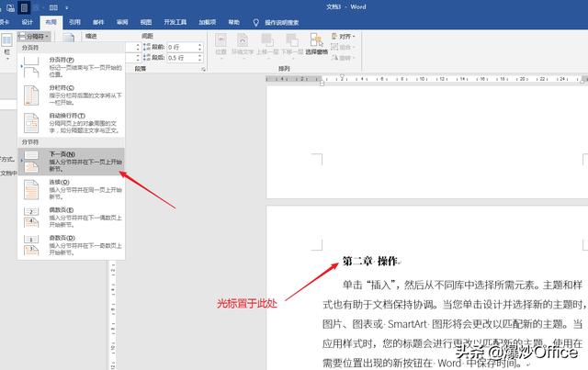
Task: Switch to 引用 references tab
Action: pyautogui.click(x=74, y=20)
